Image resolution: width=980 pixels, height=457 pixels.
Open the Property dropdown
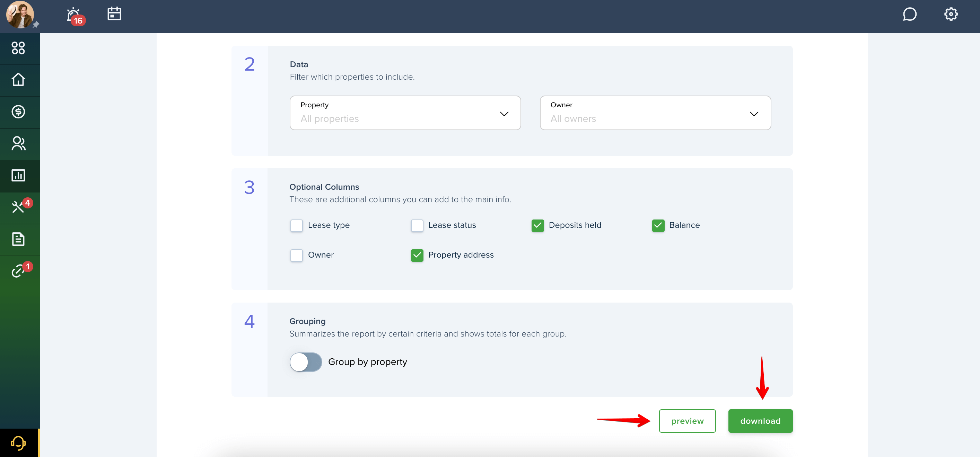coord(405,113)
